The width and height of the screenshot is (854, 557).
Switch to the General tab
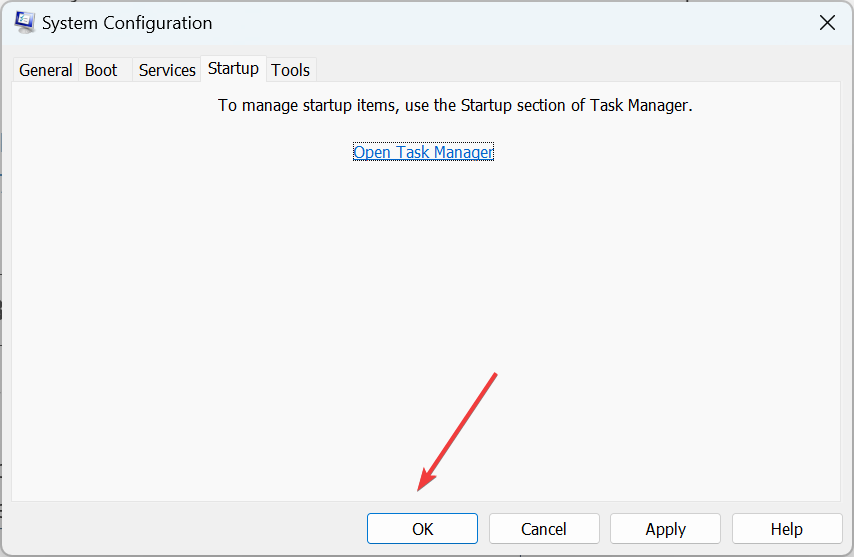(46, 70)
